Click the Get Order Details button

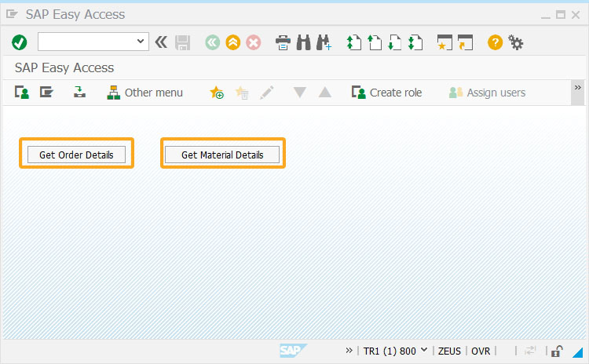pyautogui.click(x=77, y=155)
